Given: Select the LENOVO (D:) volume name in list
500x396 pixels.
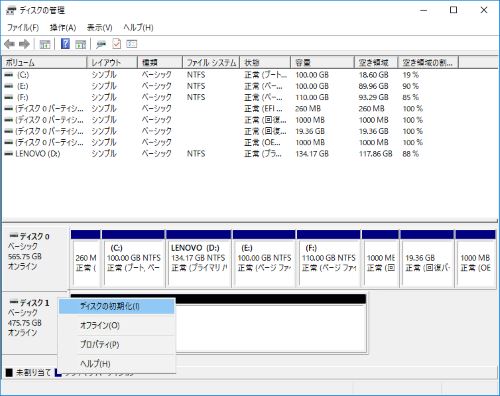Looking at the screenshot, I should point(38,154).
